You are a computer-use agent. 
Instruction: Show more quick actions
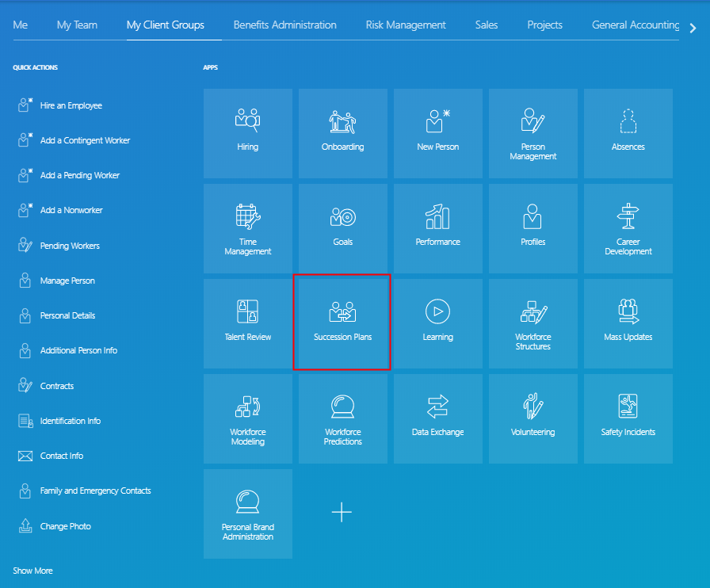pyautogui.click(x=32, y=570)
